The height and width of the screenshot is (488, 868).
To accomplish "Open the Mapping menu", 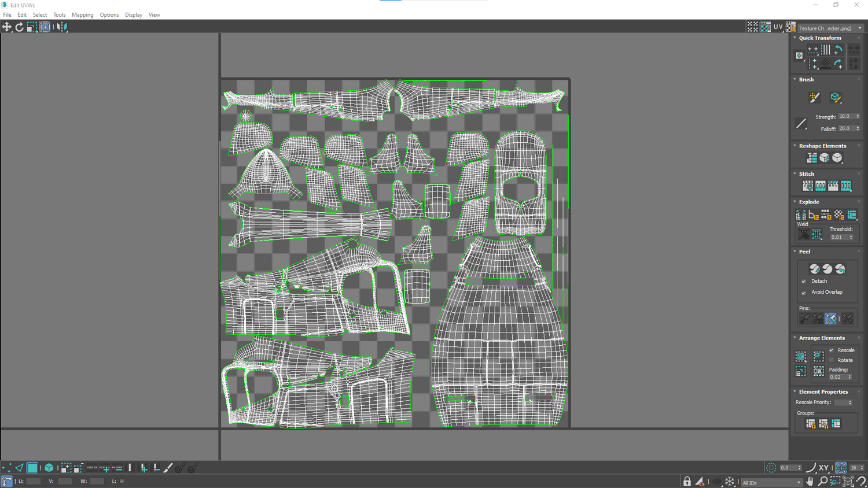I will [83, 15].
